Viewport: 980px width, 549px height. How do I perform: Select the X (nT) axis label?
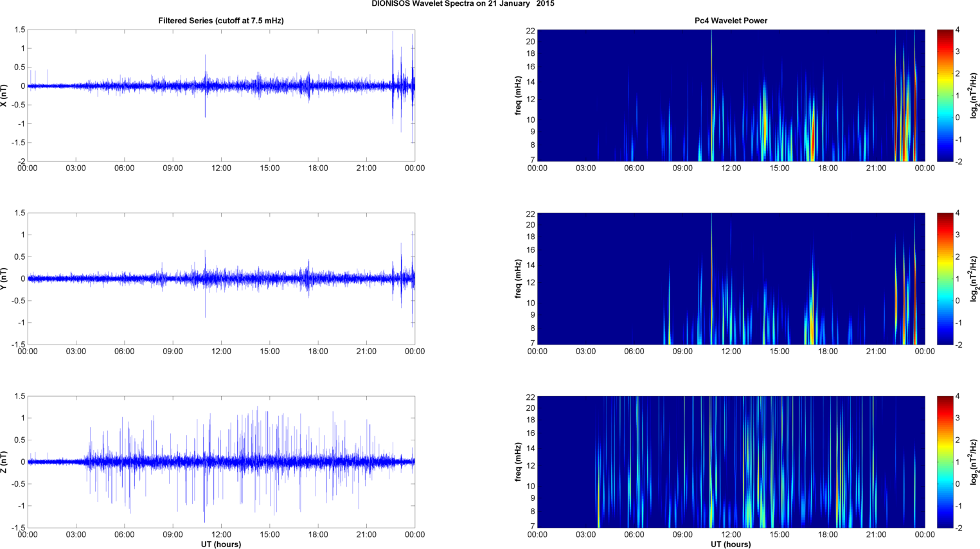click(x=4, y=95)
